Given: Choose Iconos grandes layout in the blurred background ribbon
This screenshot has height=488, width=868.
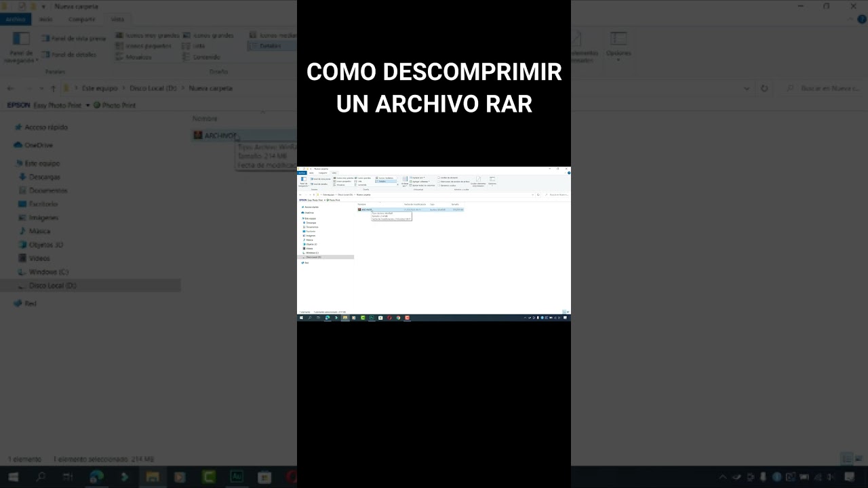Looking at the screenshot, I should coord(208,35).
